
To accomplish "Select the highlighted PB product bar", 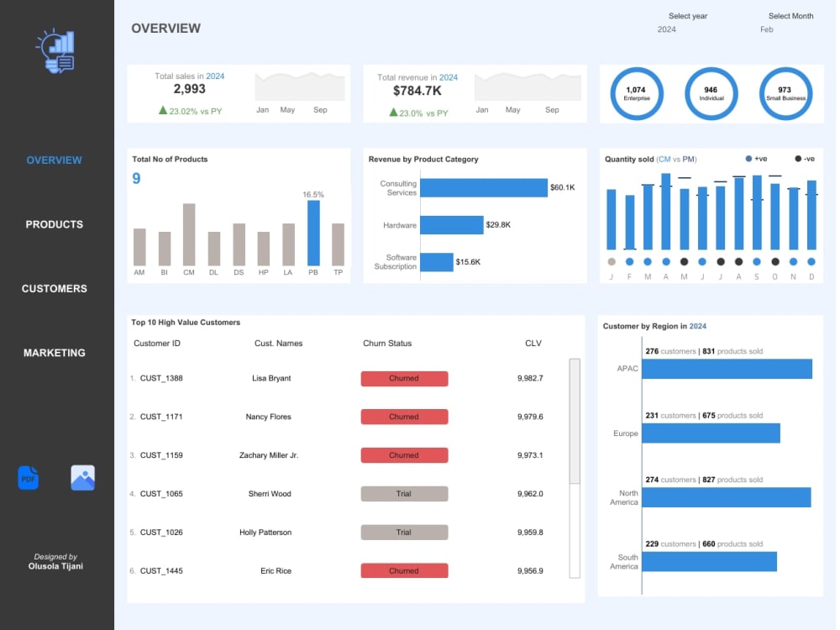I will (x=313, y=233).
